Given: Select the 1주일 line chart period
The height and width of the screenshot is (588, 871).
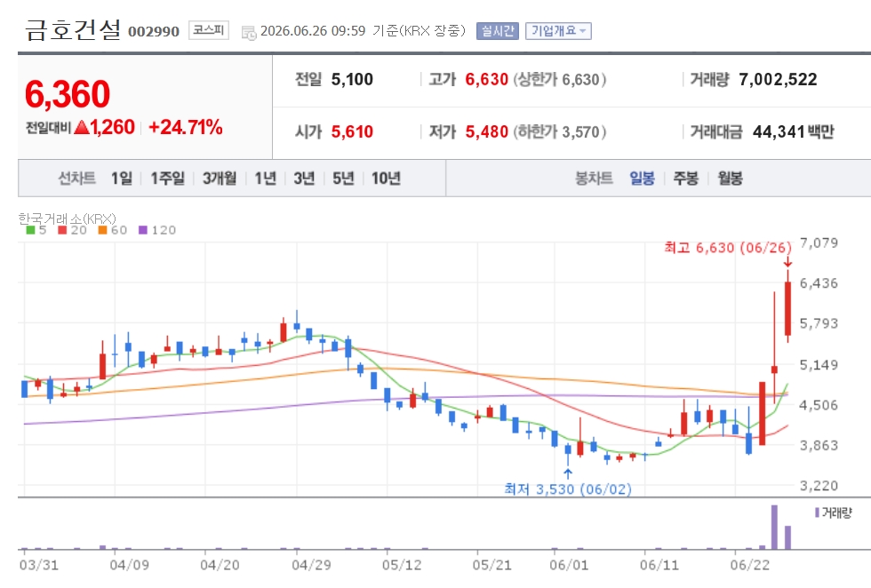Looking at the screenshot, I should tap(167, 179).
